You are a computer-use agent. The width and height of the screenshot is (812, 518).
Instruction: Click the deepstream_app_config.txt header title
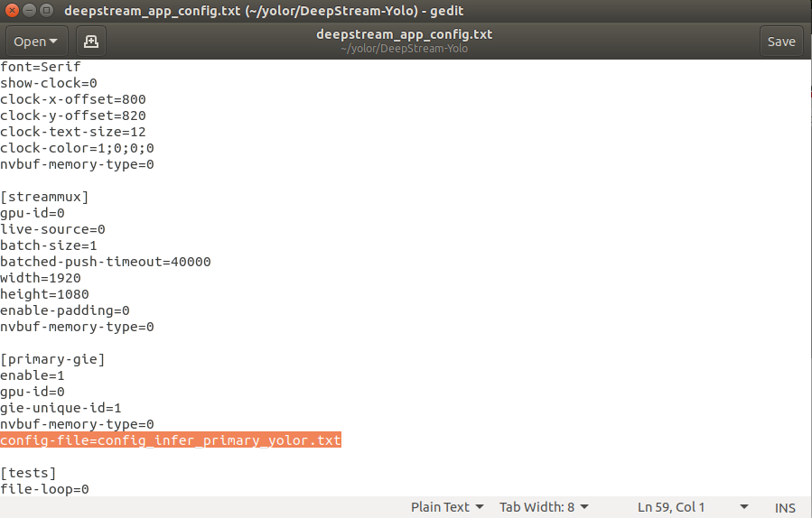tap(405, 34)
